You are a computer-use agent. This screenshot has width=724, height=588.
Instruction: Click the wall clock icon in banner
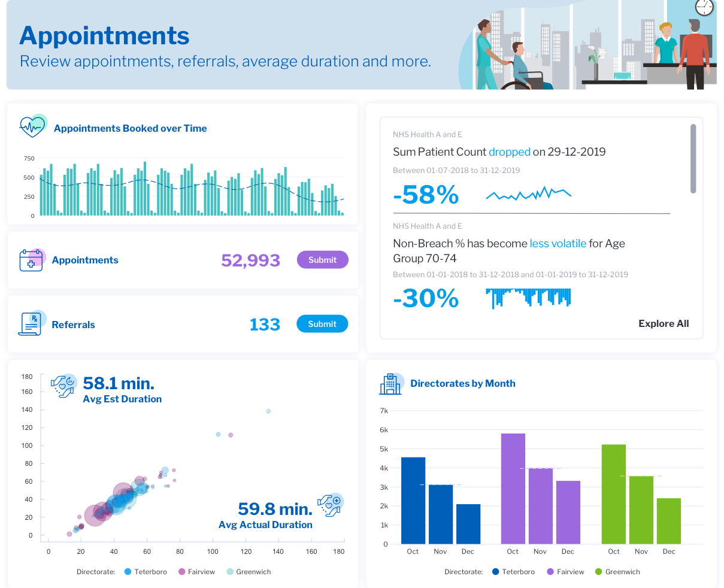click(704, 7)
